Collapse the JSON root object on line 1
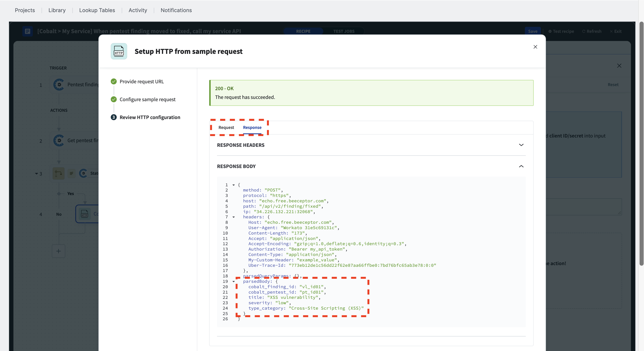Viewport: 644px width, 351px height. [233, 185]
